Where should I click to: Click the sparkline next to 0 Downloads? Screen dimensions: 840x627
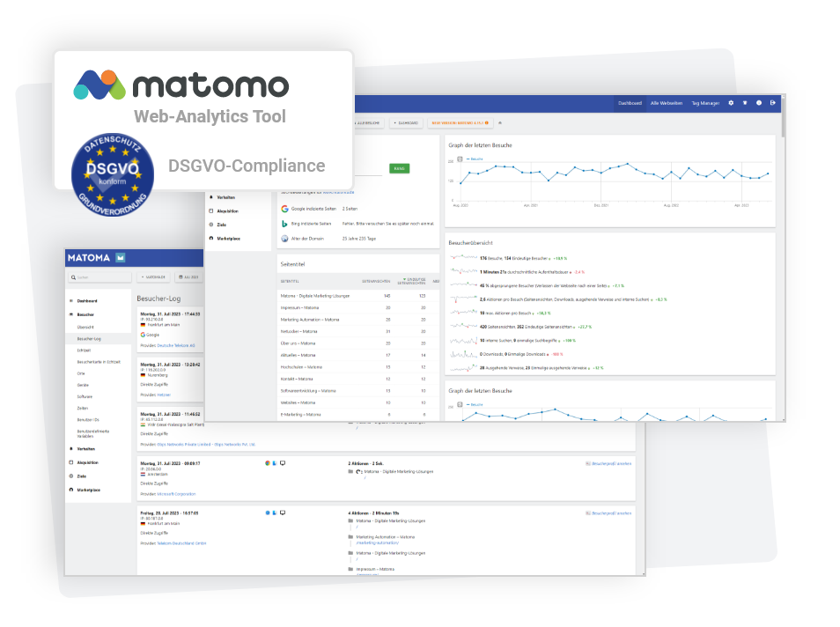tap(463, 354)
